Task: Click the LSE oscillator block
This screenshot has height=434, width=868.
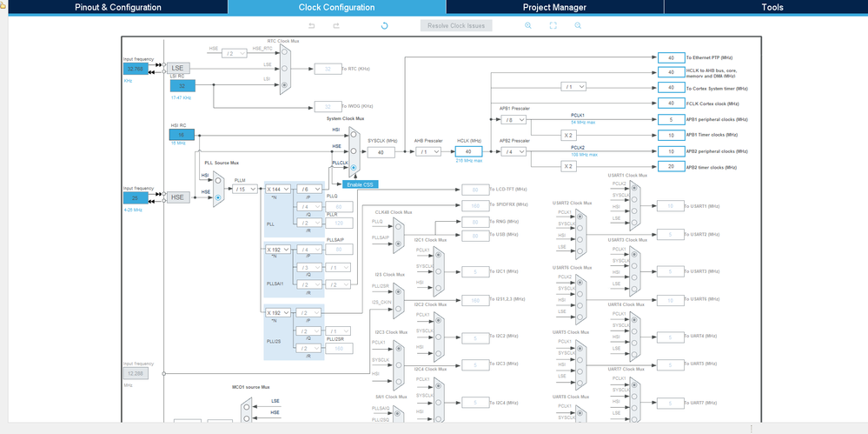Action: click(178, 68)
